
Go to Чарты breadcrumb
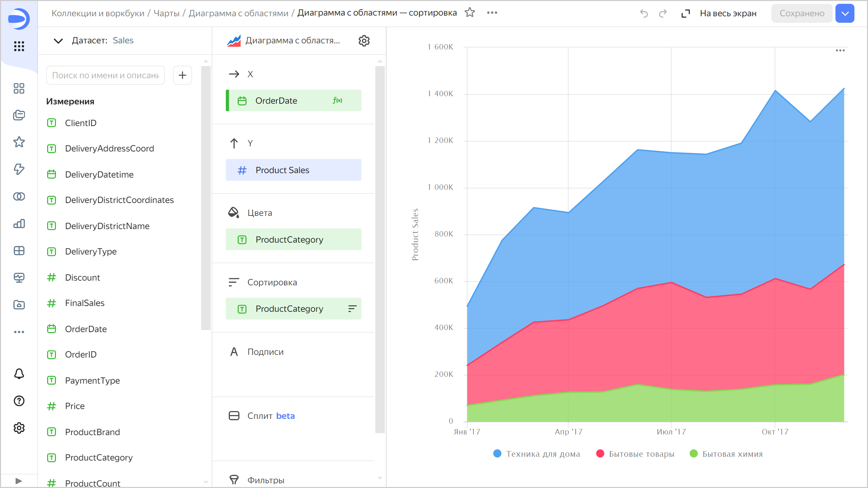pos(166,13)
